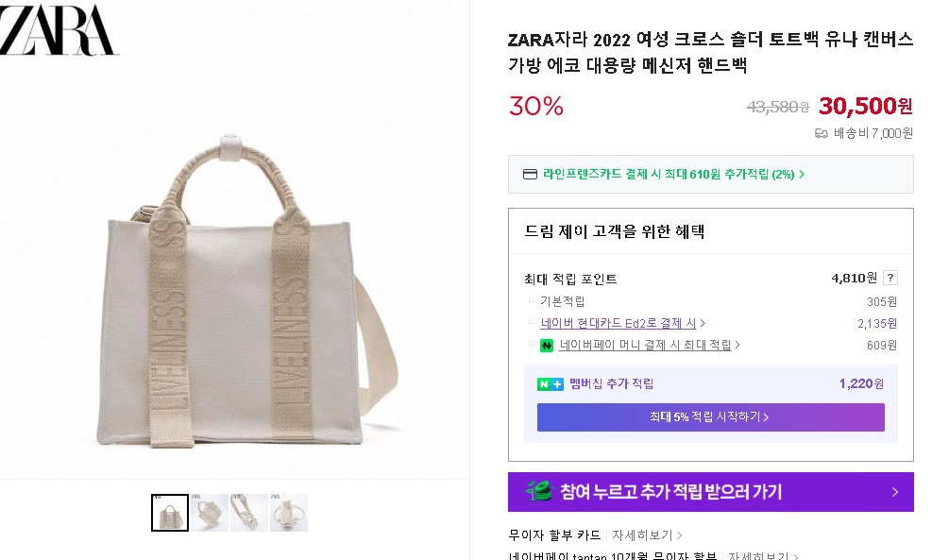Open 무이자 할부 카드 자세히보기

click(x=644, y=534)
